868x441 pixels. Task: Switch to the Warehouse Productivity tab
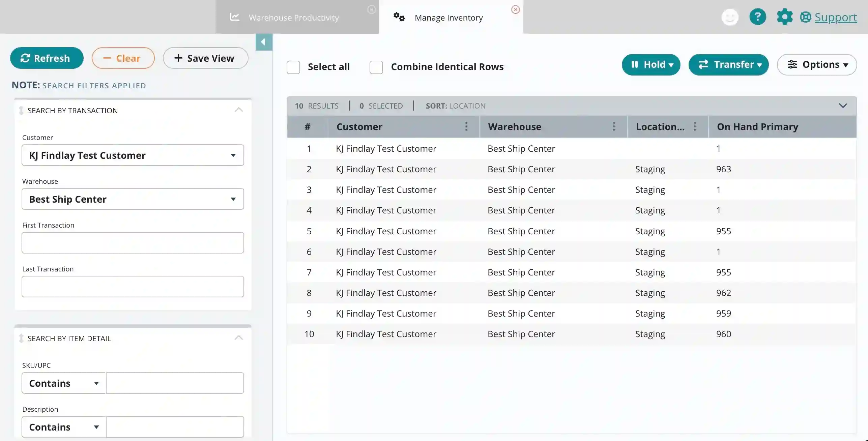point(293,17)
